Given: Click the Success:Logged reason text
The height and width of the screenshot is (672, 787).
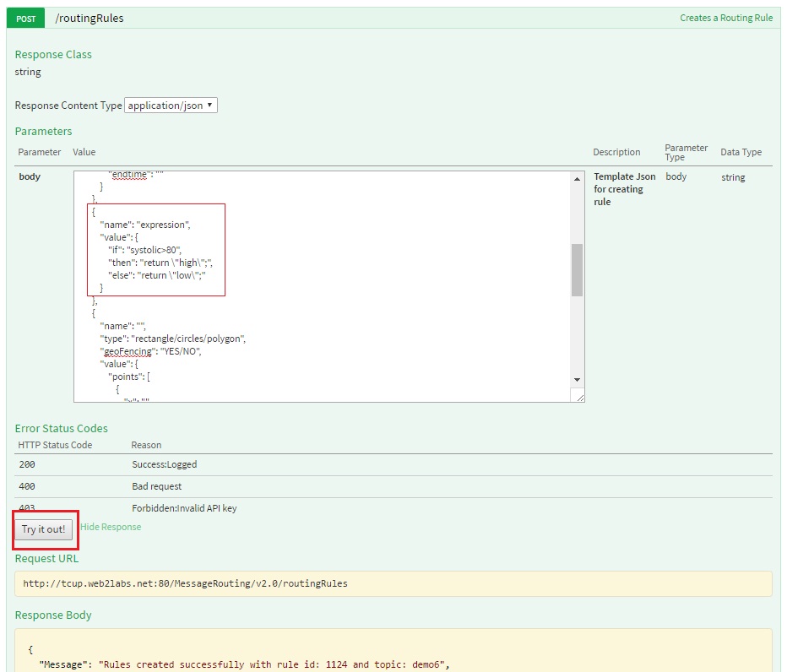Looking at the screenshot, I should coord(165,464).
